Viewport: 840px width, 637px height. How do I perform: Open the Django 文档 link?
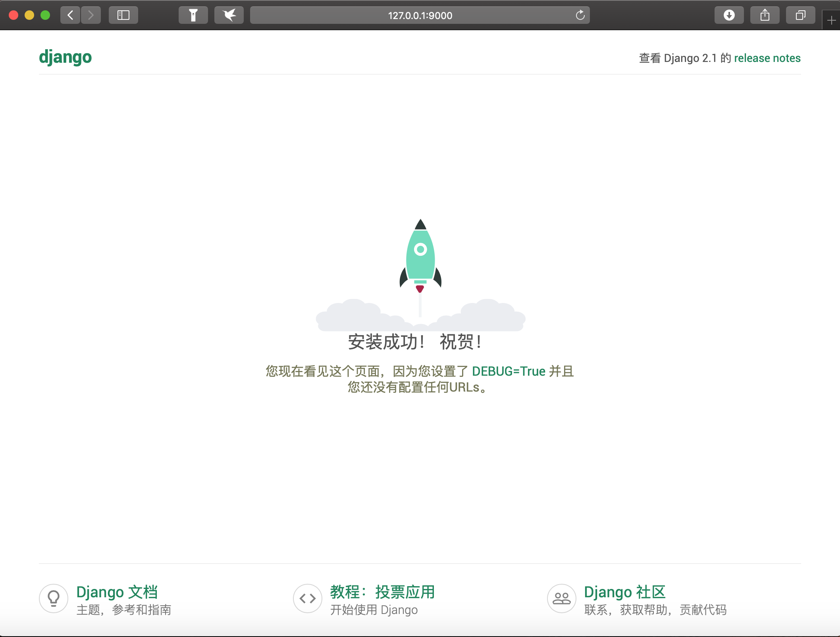[117, 592]
